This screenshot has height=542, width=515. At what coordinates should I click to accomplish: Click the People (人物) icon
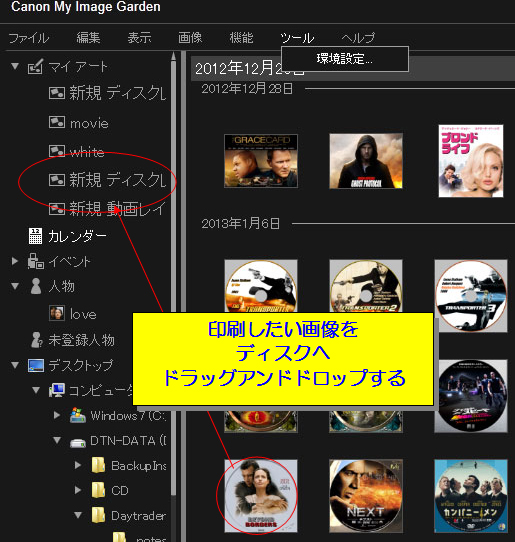(36, 286)
